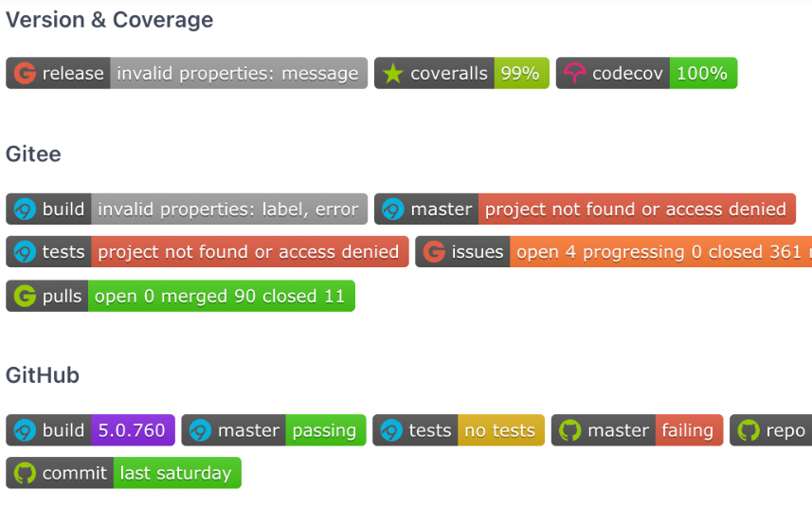Open the tests 'no tests' badge
Screen dimensions: 812x509
459,430
